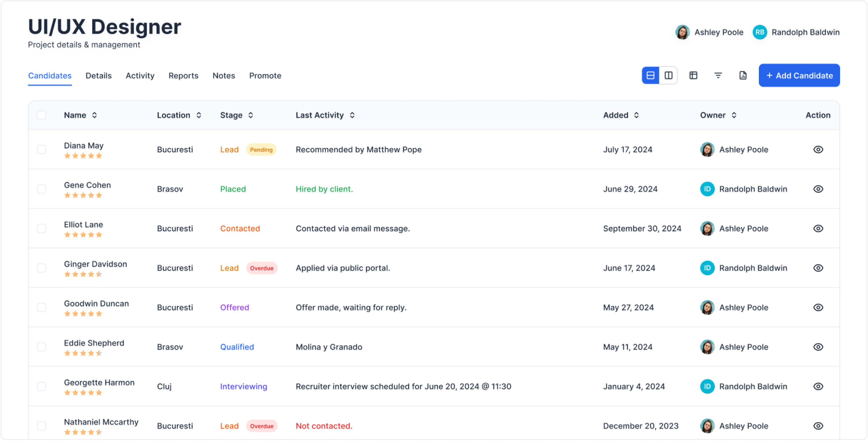View Georgette Harmon's record eye icon
Image resolution: width=868 pixels, height=441 pixels.
click(818, 387)
